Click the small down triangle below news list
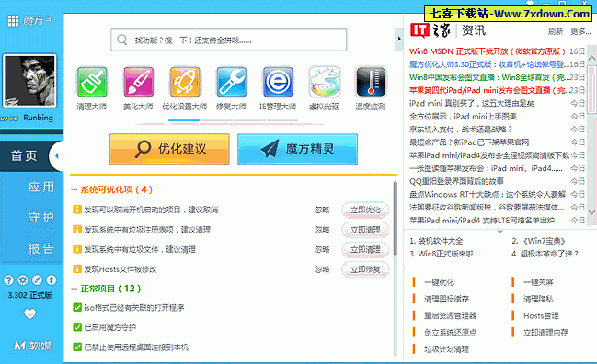The width and height of the screenshot is (597, 364). 499,232
